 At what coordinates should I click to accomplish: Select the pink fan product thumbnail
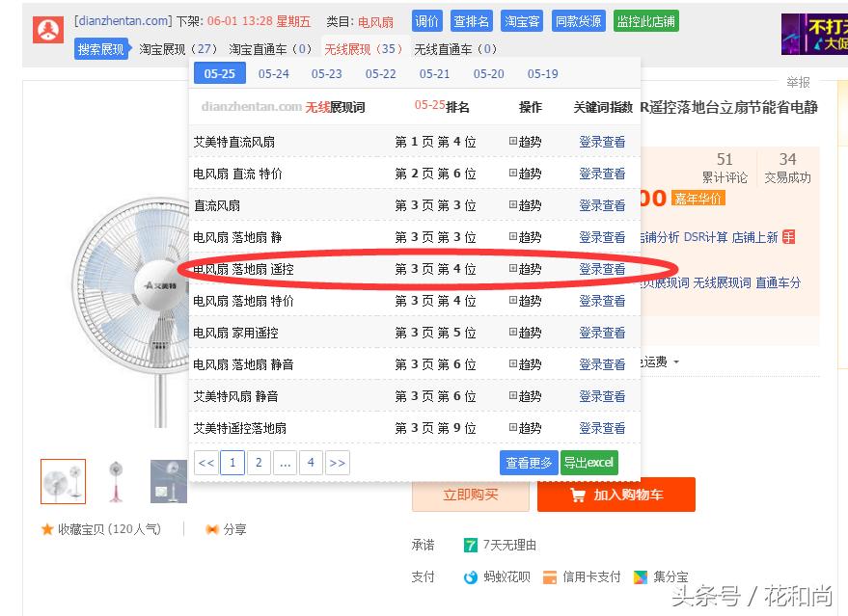coord(115,480)
